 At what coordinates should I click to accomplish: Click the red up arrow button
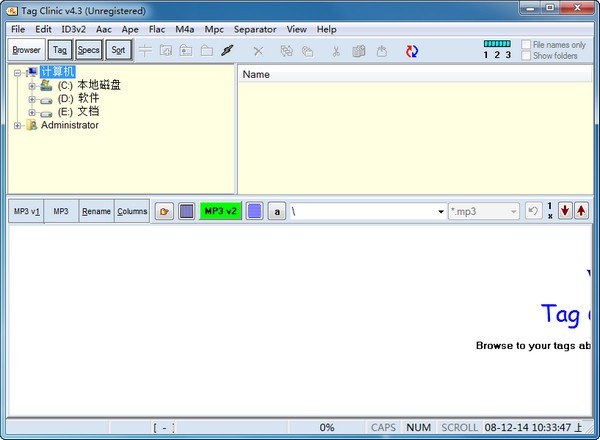click(x=581, y=211)
